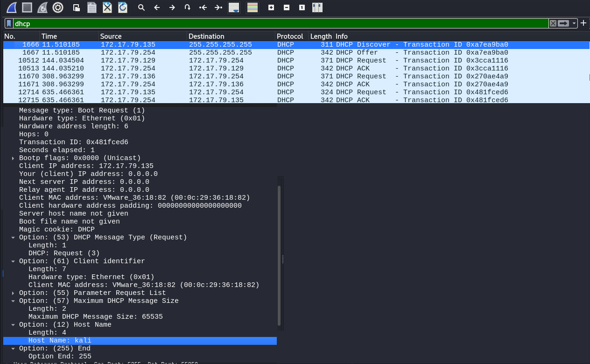Image resolution: width=590 pixels, height=364 pixels.
Task: Open a capture file
Action: coord(77,7)
